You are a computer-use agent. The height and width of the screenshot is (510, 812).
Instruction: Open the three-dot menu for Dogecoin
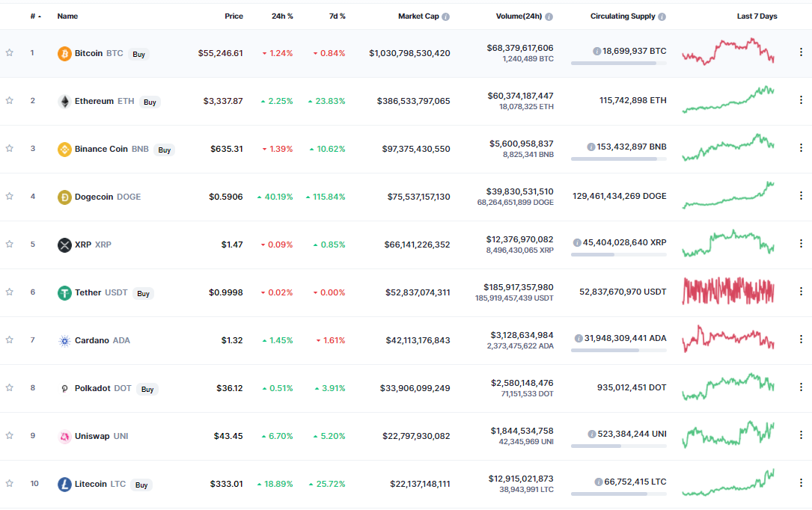pyautogui.click(x=801, y=195)
